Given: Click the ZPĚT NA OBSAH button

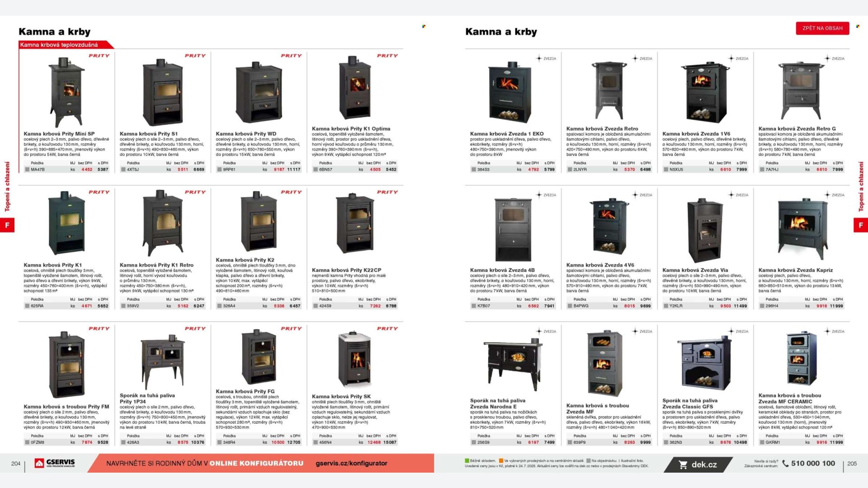Looking at the screenshot, I should click(x=822, y=28).
